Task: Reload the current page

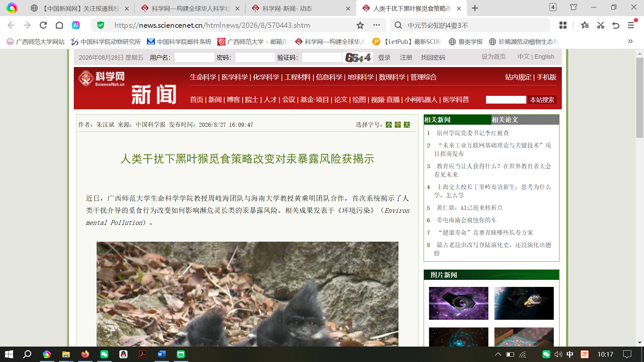Action: [43, 25]
